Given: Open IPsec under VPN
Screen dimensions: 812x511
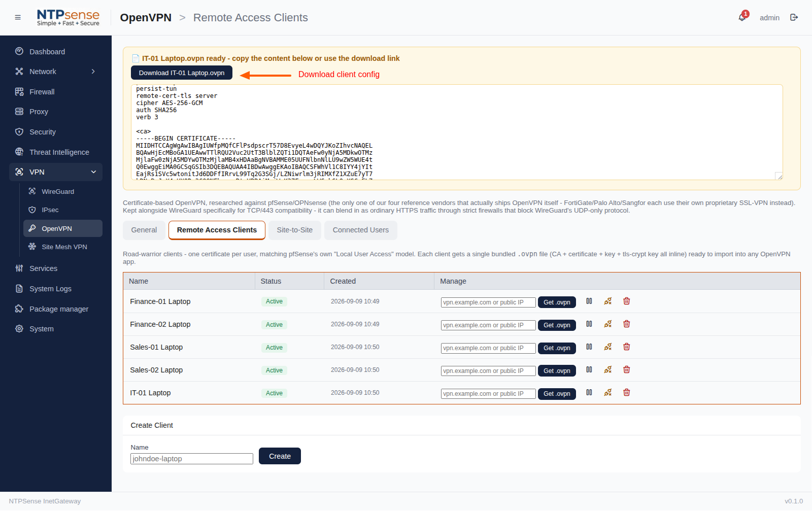Looking at the screenshot, I should (63, 210).
